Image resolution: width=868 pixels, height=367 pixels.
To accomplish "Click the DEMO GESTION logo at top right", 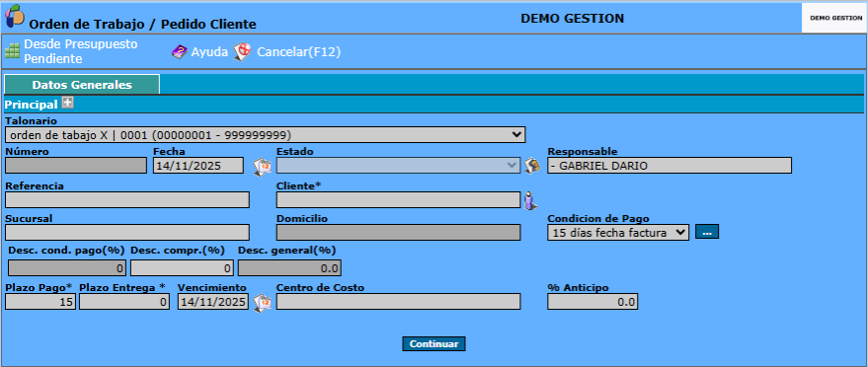I will 834,18.
